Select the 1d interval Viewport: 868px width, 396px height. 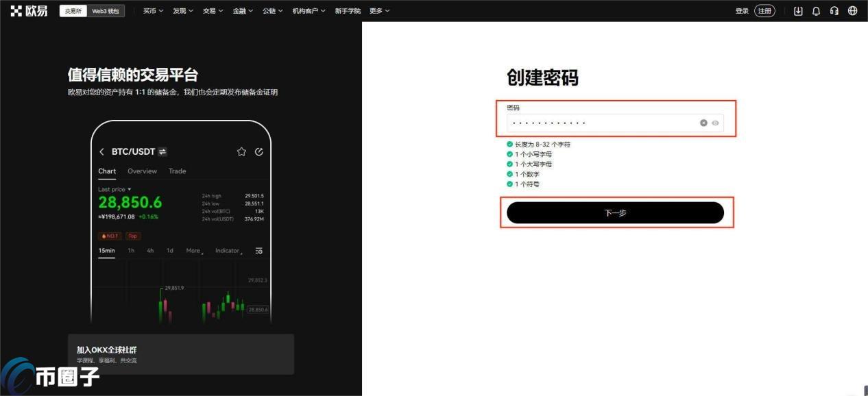click(170, 251)
